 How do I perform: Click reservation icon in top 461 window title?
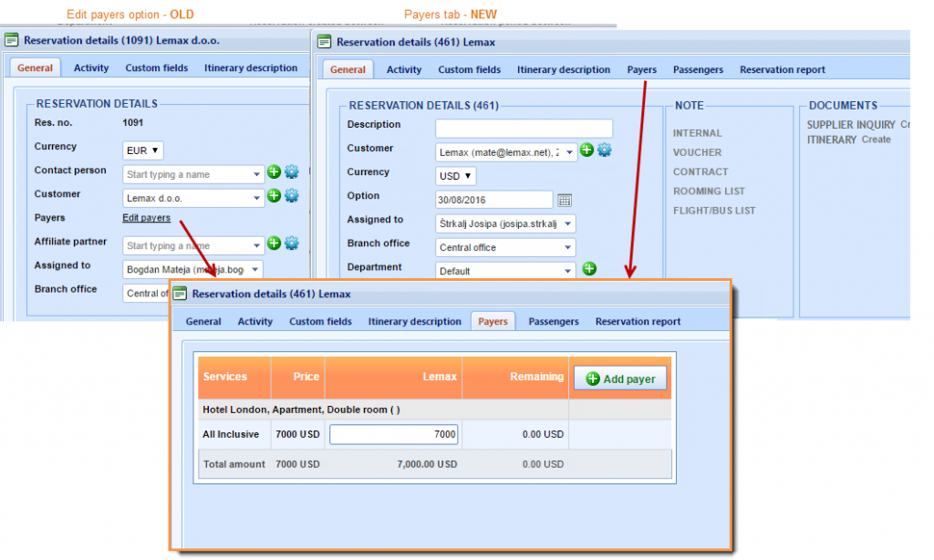click(x=324, y=42)
